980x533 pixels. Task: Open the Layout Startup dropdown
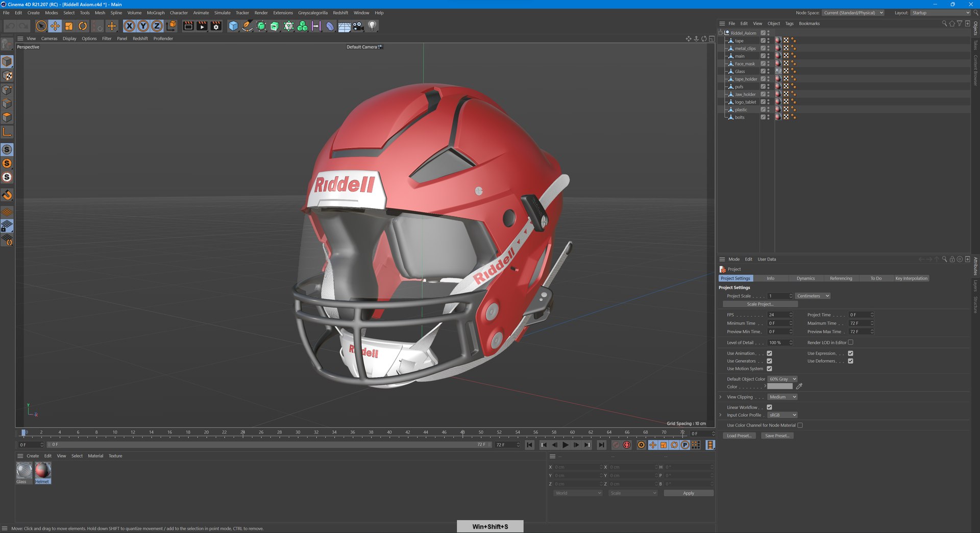pos(941,13)
